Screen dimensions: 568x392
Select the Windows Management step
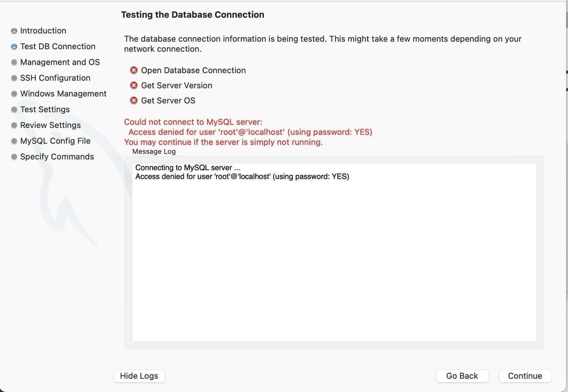[63, 94]
